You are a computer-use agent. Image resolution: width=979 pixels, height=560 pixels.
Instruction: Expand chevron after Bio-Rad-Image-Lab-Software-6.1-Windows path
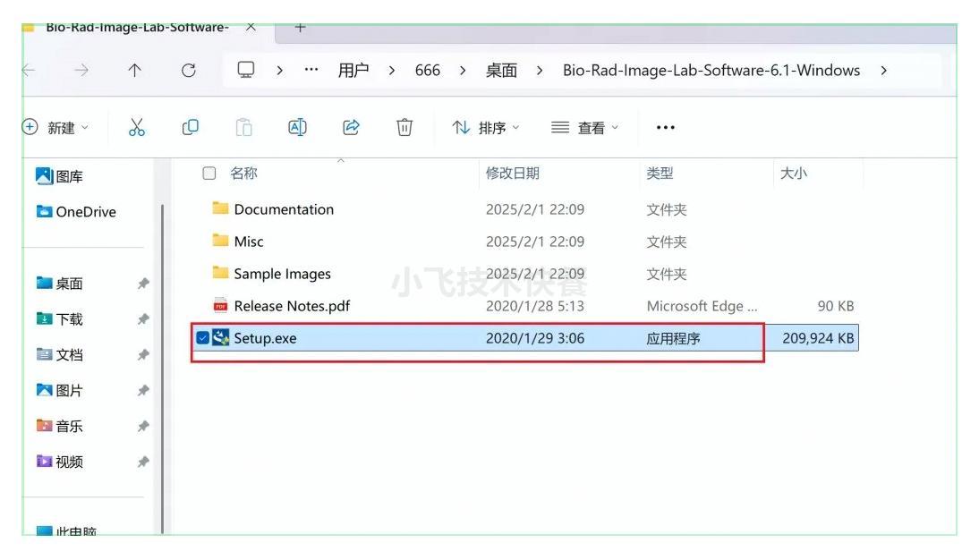tap(883, 71)
